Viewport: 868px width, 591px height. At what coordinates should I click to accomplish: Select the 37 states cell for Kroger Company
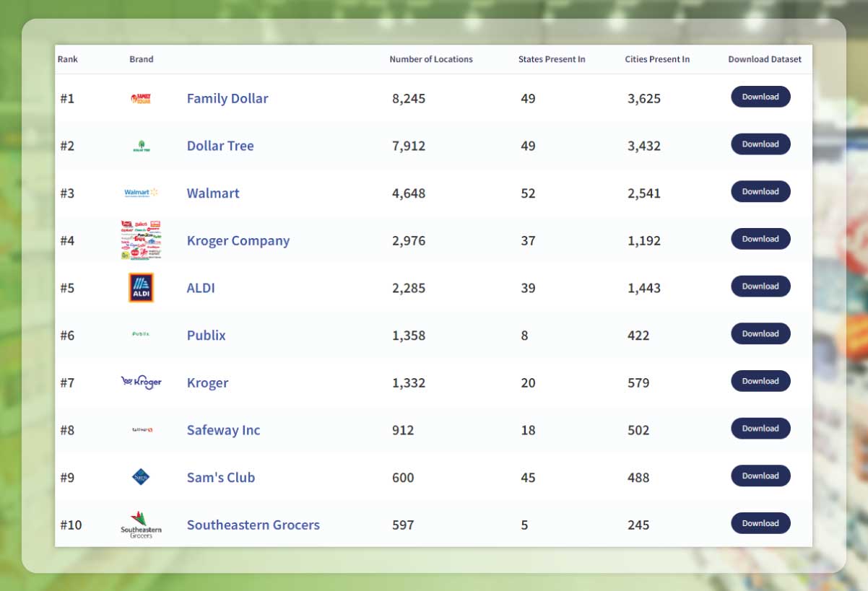tap(528, 241)
